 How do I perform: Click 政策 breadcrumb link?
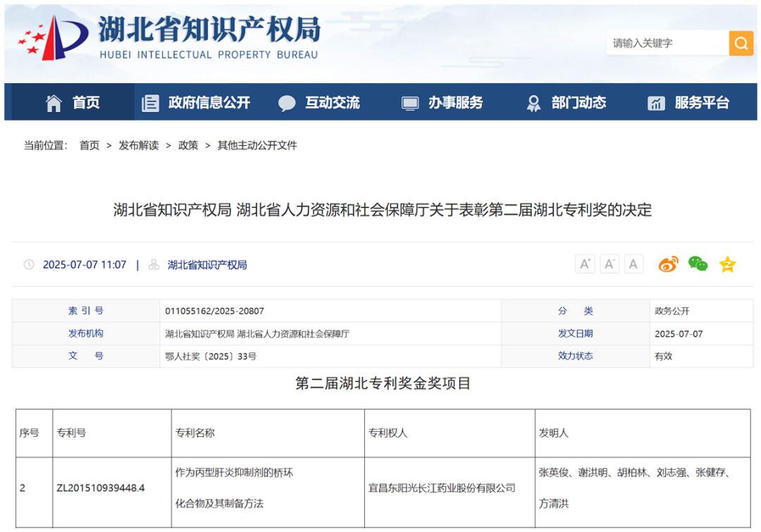188,145
